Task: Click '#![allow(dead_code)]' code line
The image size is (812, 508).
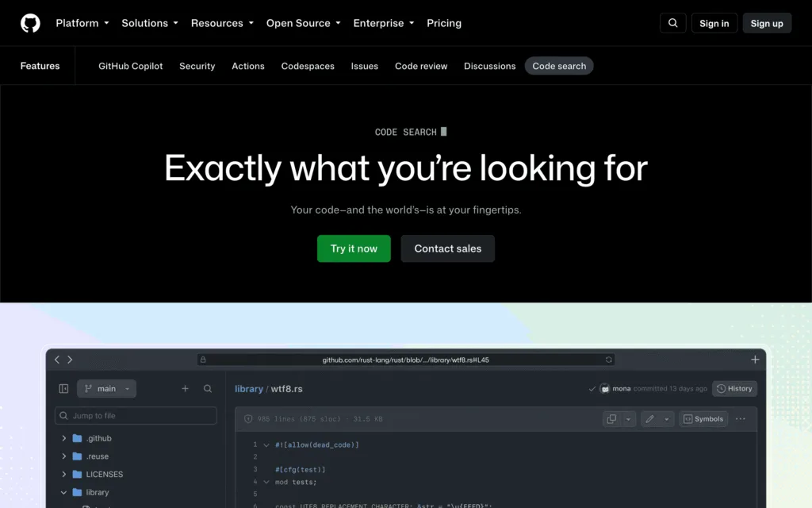Action: click(x=317, y=444)
